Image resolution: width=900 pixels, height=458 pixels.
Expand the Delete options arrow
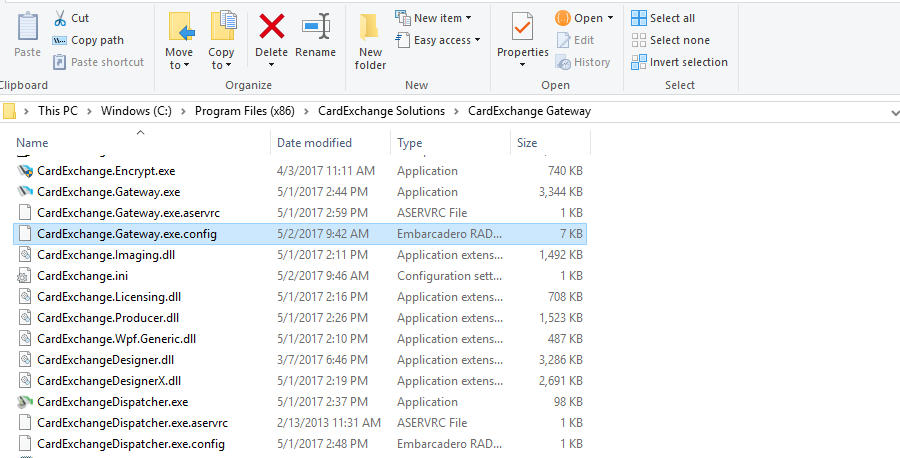click(x=271, y=65)
